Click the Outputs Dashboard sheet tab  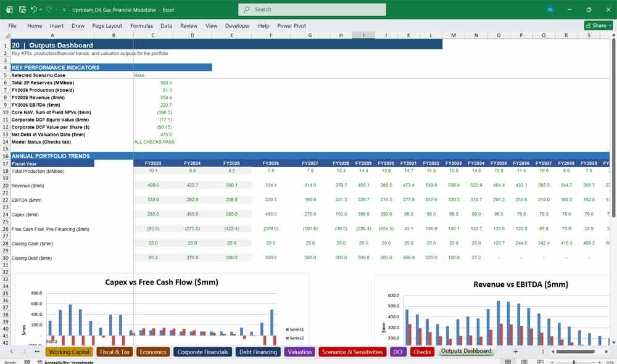(x=466, y=351)
